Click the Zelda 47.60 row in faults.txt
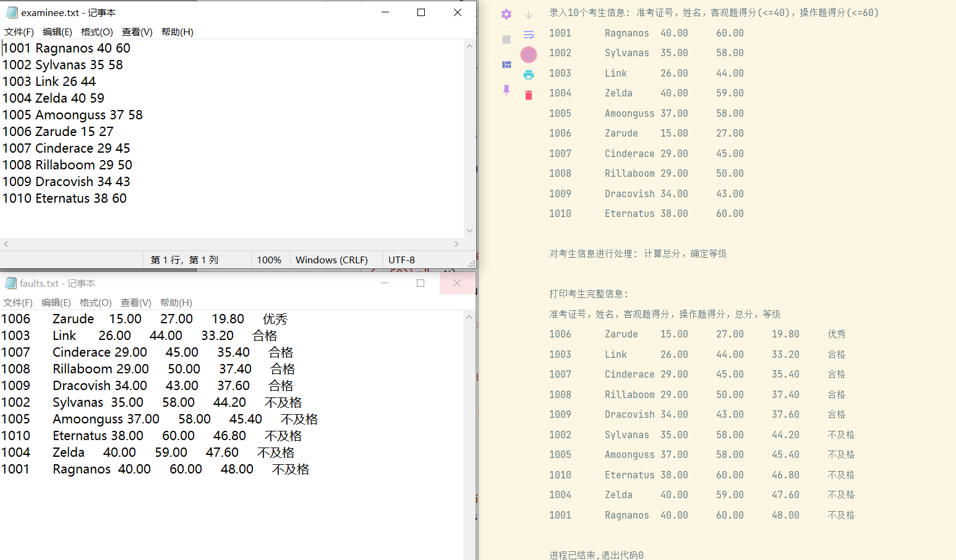Screen dimensions: 956x560 tap(148, 452)
